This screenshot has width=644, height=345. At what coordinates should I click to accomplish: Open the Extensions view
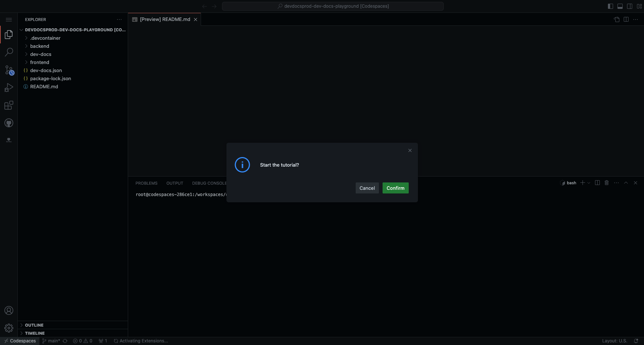tap(9, 106)
